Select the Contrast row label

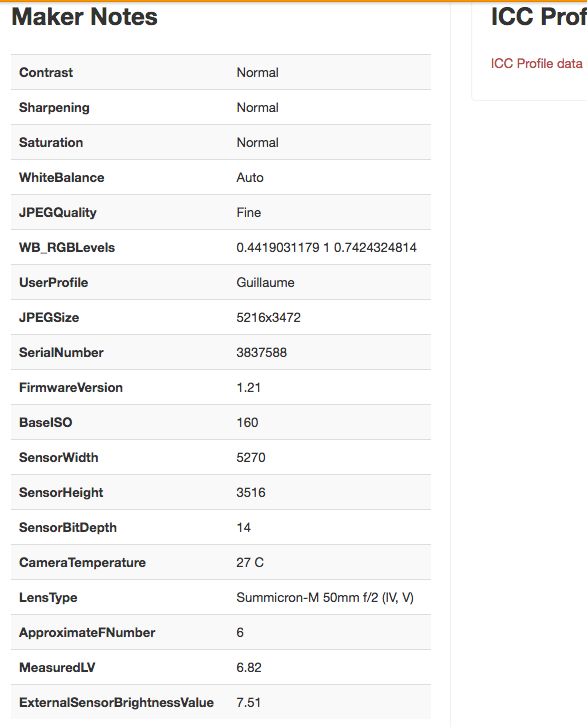pos(46,73)
